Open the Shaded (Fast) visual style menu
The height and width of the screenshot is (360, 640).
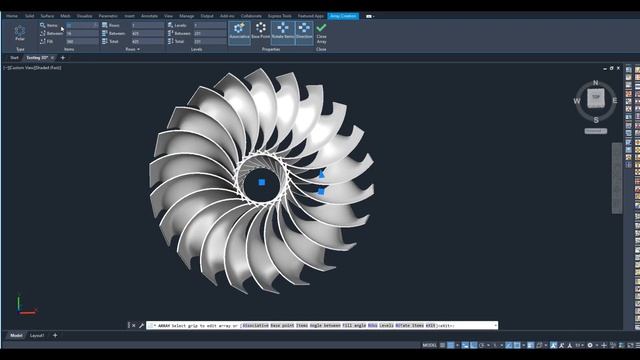(49, 68)
